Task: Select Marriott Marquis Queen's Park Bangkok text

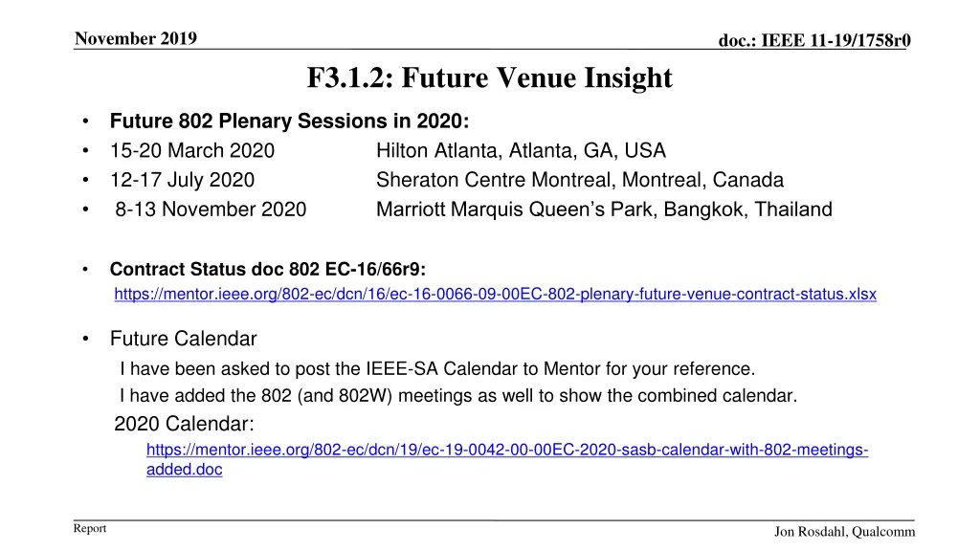Action: [604, 209]
